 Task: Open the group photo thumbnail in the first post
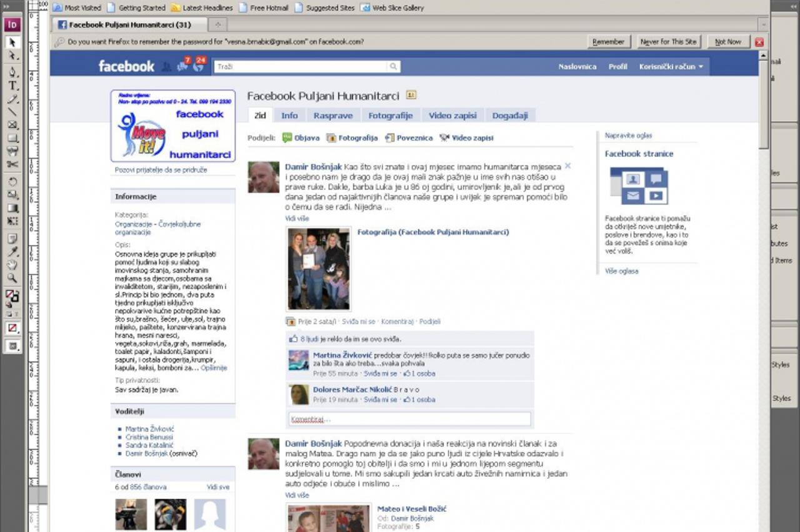tap(319, 268)
